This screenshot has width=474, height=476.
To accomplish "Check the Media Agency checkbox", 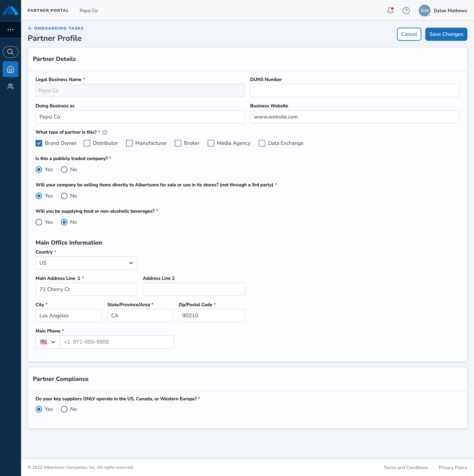I will click(211, 143).
